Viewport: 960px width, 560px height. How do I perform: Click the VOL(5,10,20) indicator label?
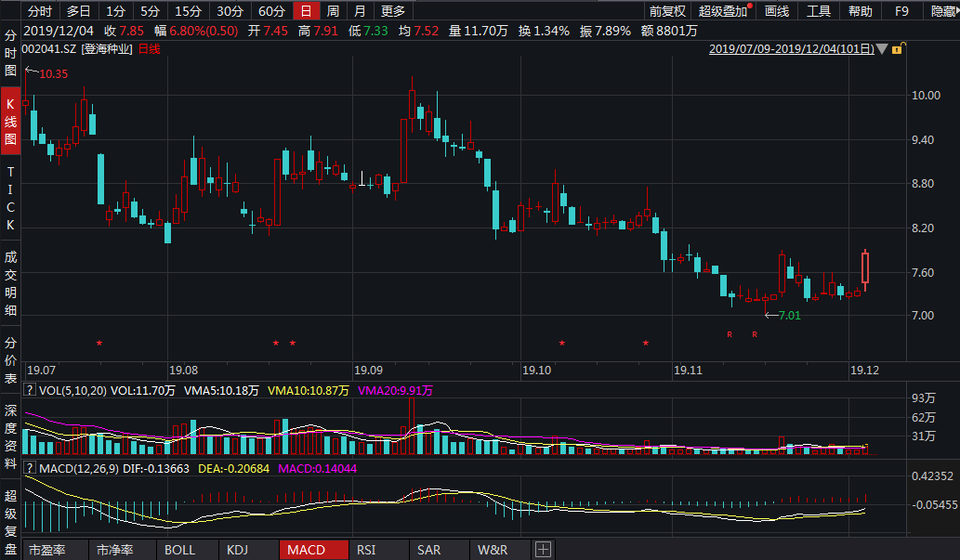[x=72, y=390]
